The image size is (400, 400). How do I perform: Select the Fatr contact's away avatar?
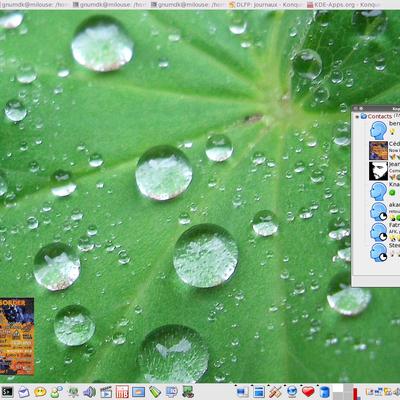pos(378,232)
